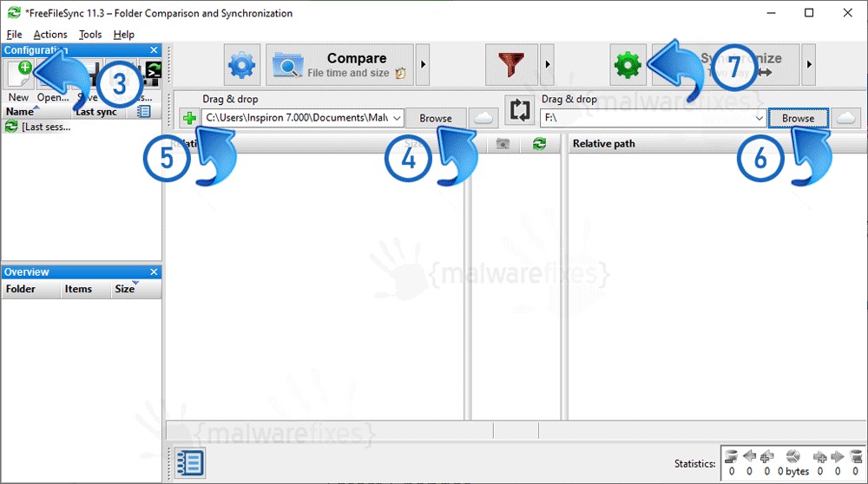Click delete-right statistics icon

click(856, 456)
